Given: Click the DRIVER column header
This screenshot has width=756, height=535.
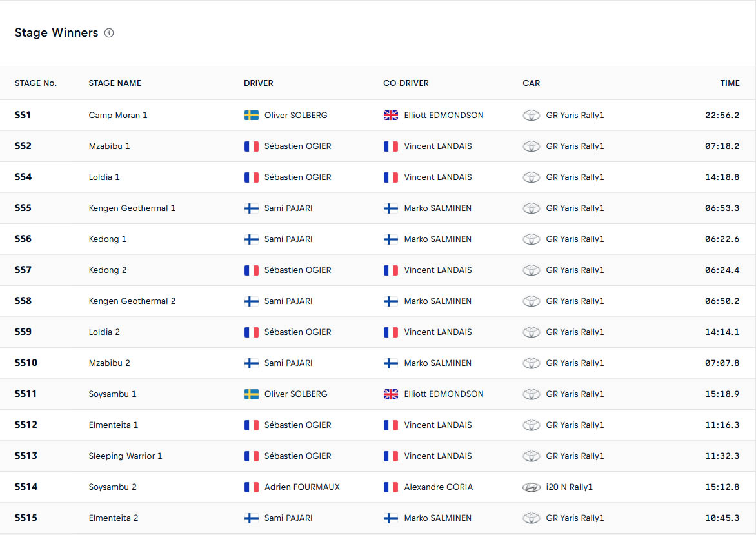Looking at the screenshot, I should point(258,83).
